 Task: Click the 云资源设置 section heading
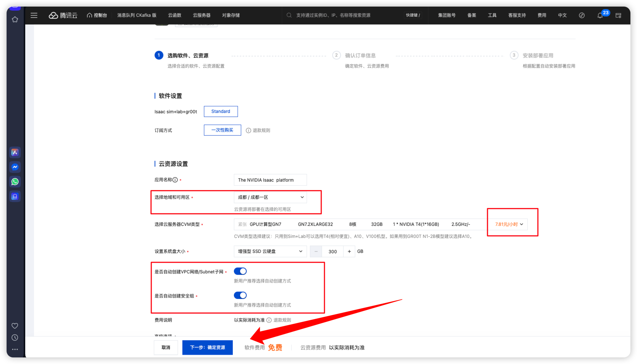click(x=173, y=164)
